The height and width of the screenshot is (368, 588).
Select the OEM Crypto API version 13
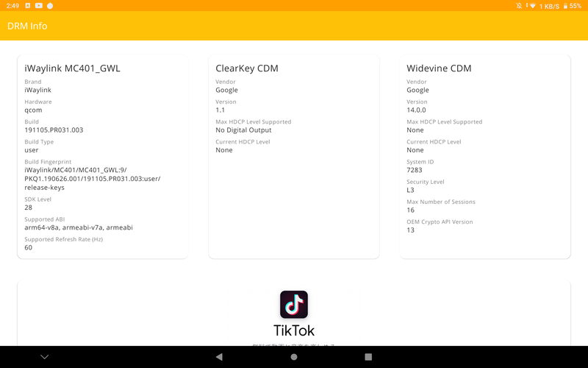(411, 230)
